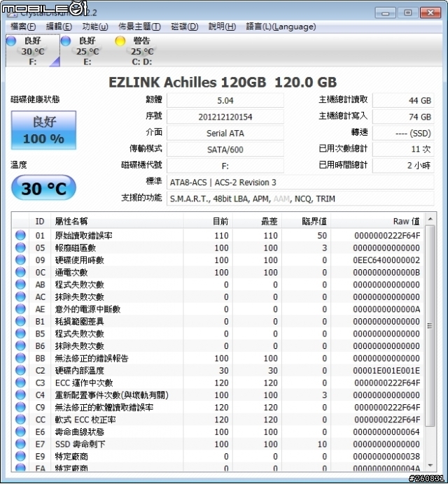Viewport: 448px width, 484px height.
Task: Click the status orb of attribute C2
Action: [x=20, y=370]
